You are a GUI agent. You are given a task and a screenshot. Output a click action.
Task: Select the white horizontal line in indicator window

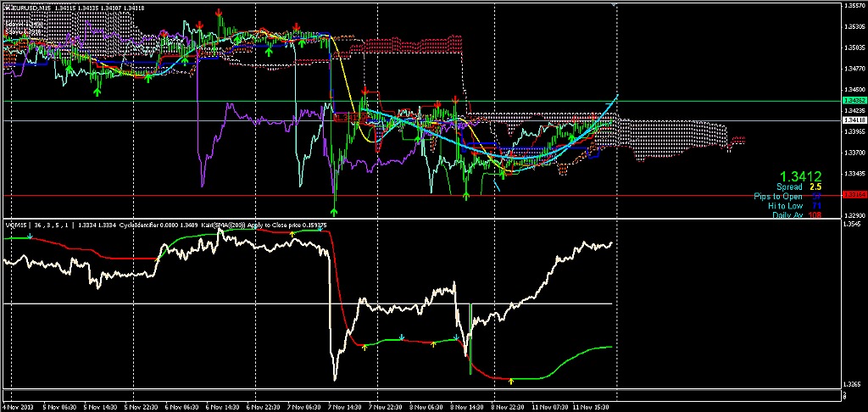[x=307, y=303]
